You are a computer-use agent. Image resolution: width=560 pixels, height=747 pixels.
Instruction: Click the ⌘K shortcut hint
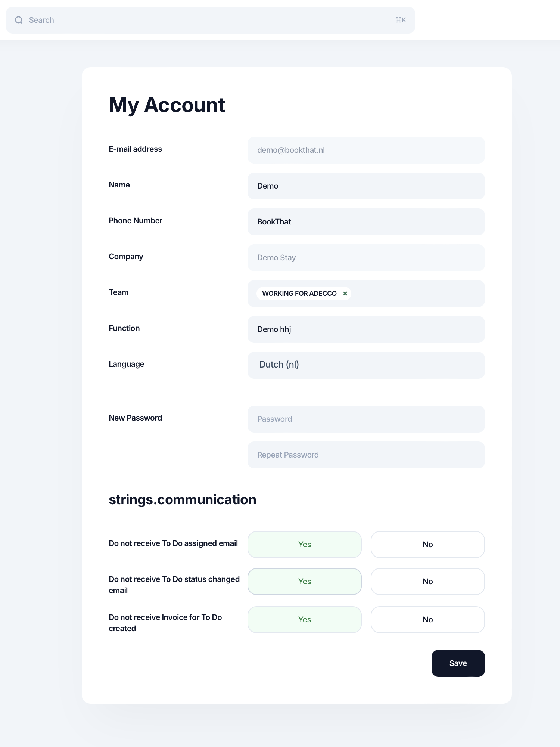401,20
